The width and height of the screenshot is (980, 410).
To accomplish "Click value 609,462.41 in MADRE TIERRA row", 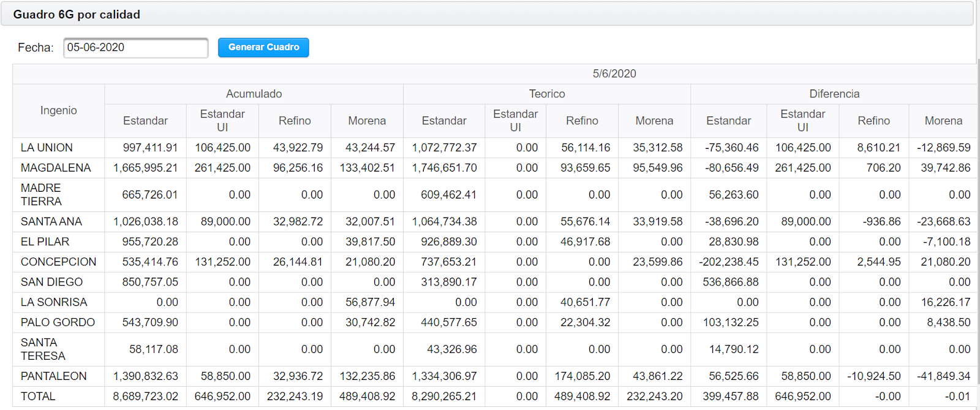I will 449,195.
